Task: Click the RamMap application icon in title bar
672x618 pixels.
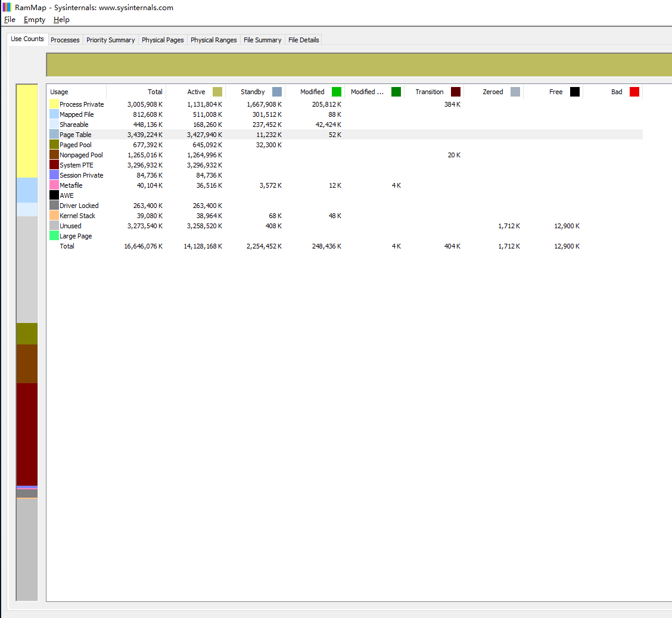Action: coord(7,8)
